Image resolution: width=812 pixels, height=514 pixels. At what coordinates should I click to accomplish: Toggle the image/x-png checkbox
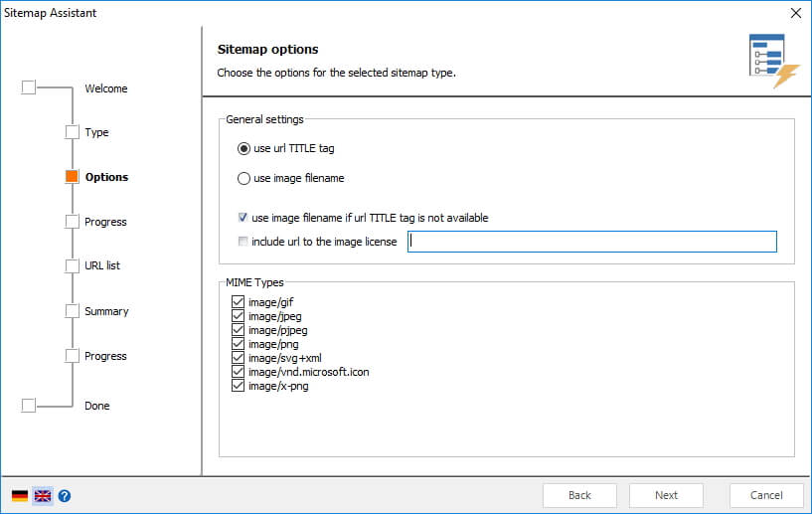pyautogui.click(x=238, y=386)
